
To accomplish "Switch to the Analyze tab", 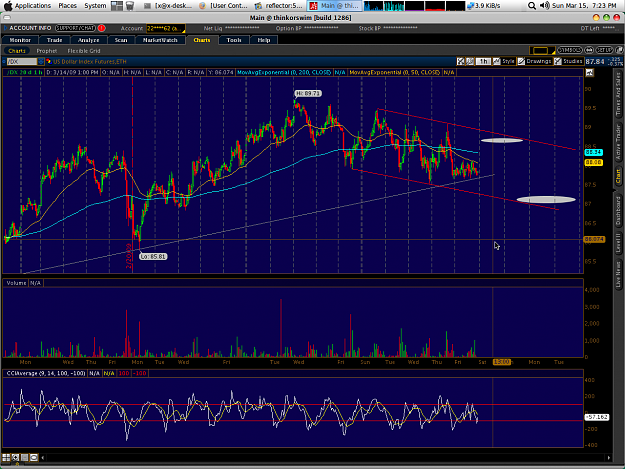I will [88, 40].
